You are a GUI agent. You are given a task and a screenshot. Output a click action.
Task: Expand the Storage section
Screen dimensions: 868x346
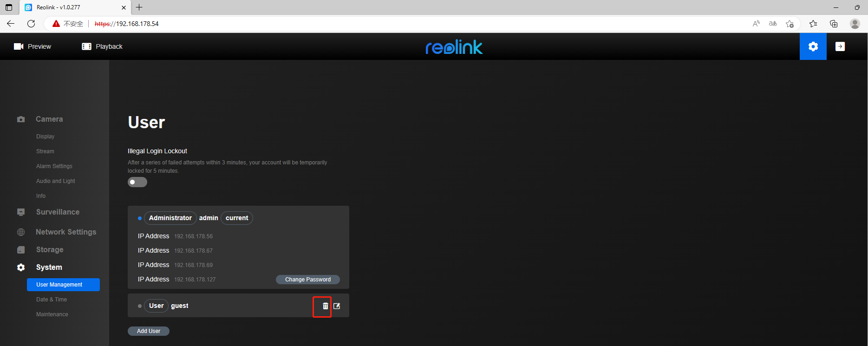click(x=50, y=250)
